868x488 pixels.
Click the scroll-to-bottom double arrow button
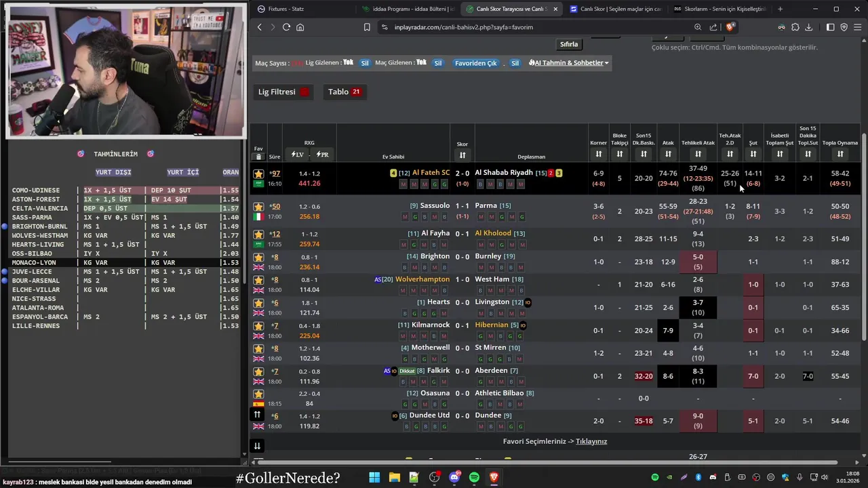tap(257, 446)
